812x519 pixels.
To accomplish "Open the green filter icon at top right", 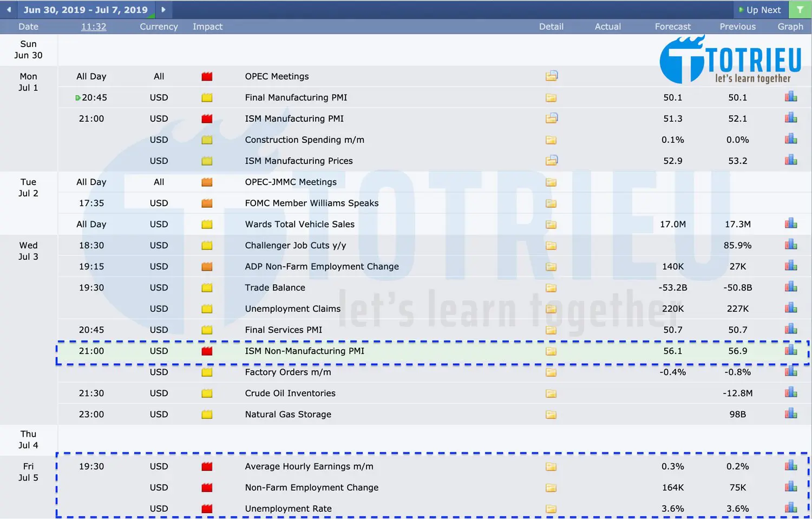I will (x=800, y=9).
